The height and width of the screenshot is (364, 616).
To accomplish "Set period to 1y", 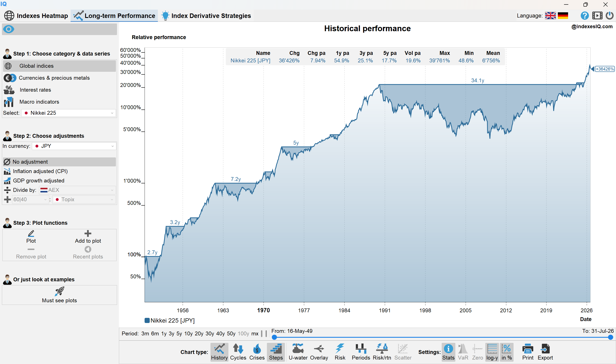I will 164,334.
